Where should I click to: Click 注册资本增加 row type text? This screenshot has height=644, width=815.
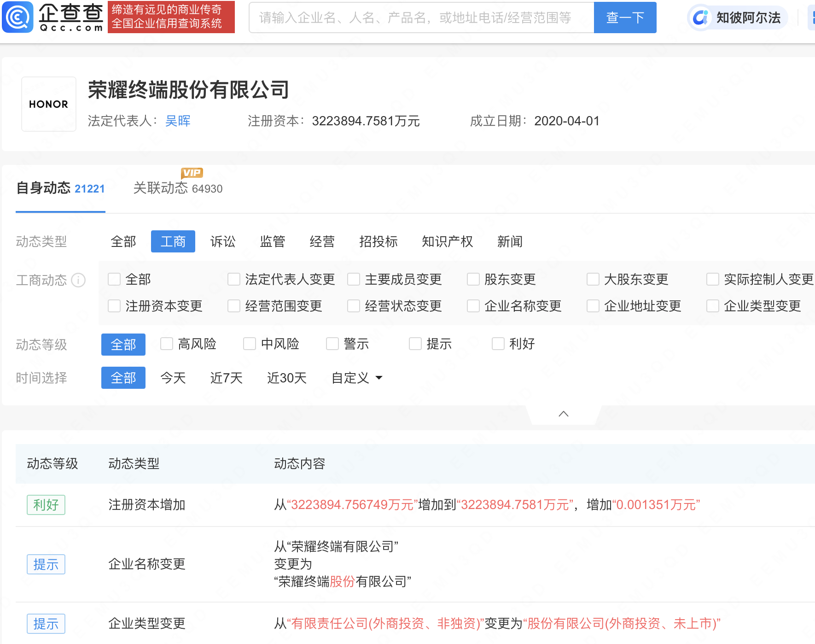147,505
